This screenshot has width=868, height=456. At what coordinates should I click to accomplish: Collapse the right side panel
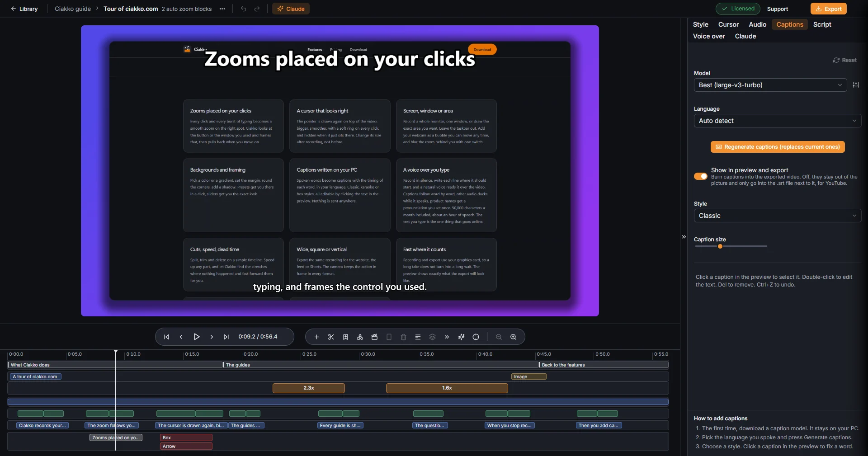684,237
